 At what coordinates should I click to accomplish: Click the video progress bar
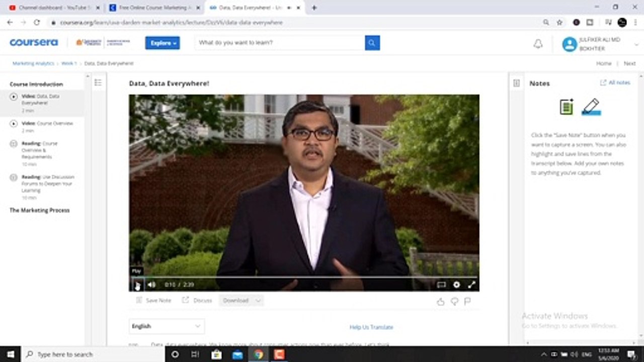pyautogui.click(x=304, y=277)
